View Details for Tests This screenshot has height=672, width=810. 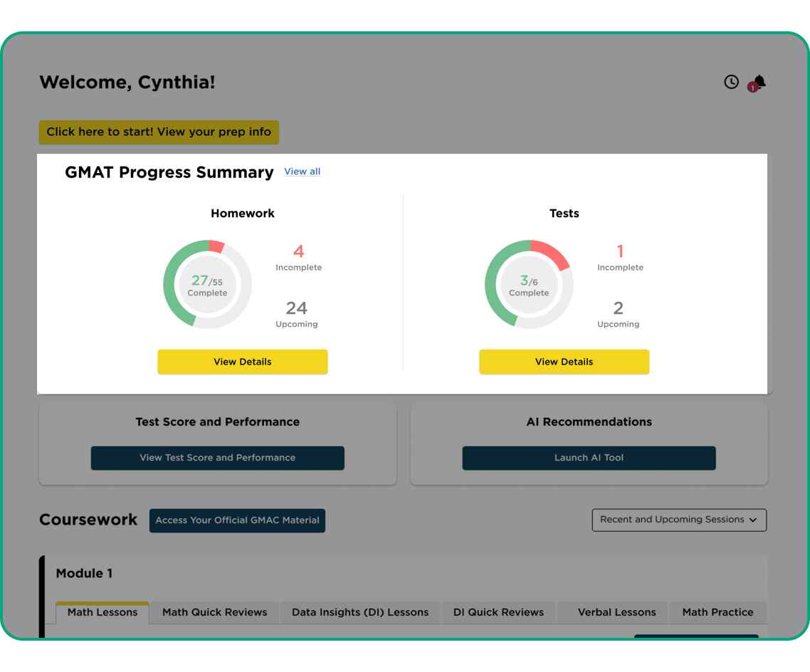564,362
